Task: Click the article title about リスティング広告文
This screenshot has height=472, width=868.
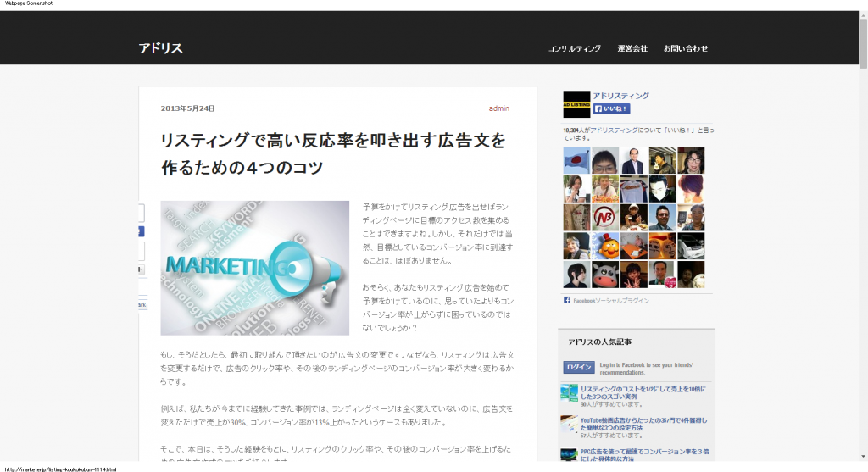Action: 333,154
